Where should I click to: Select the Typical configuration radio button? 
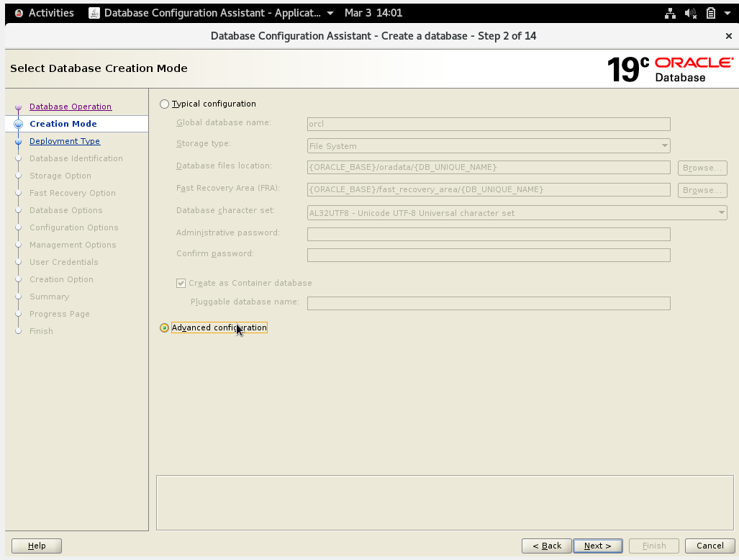164,104
